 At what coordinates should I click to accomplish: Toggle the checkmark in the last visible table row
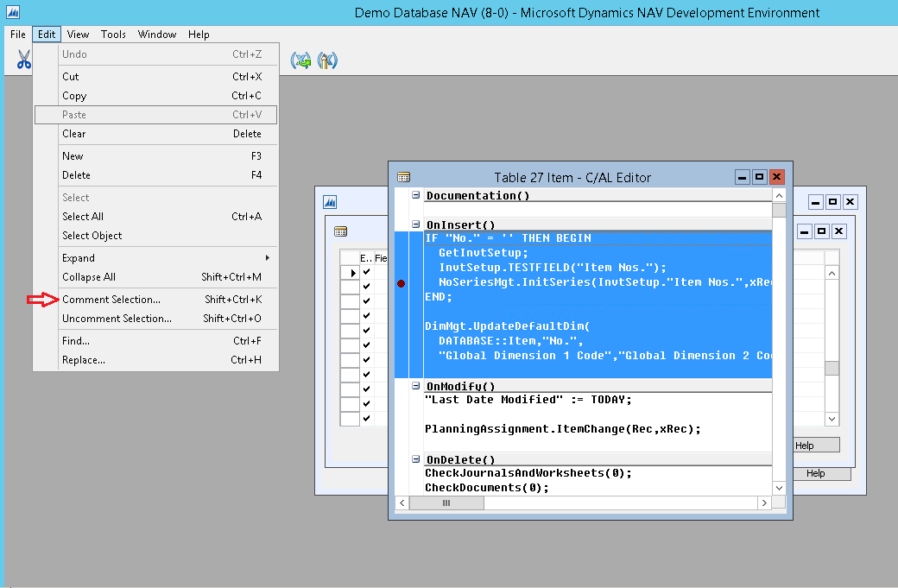[366, 419]
